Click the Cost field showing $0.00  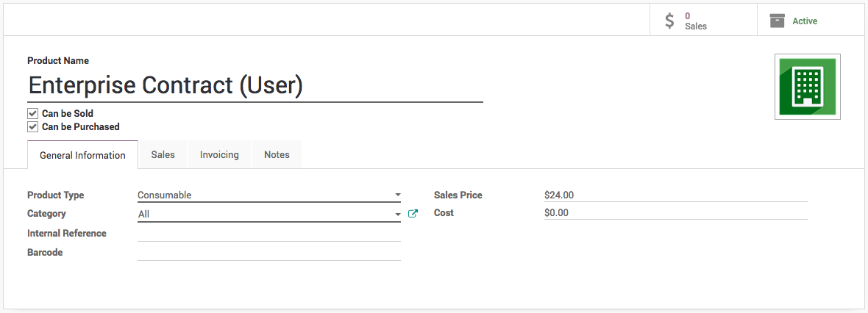click(675, 213)
